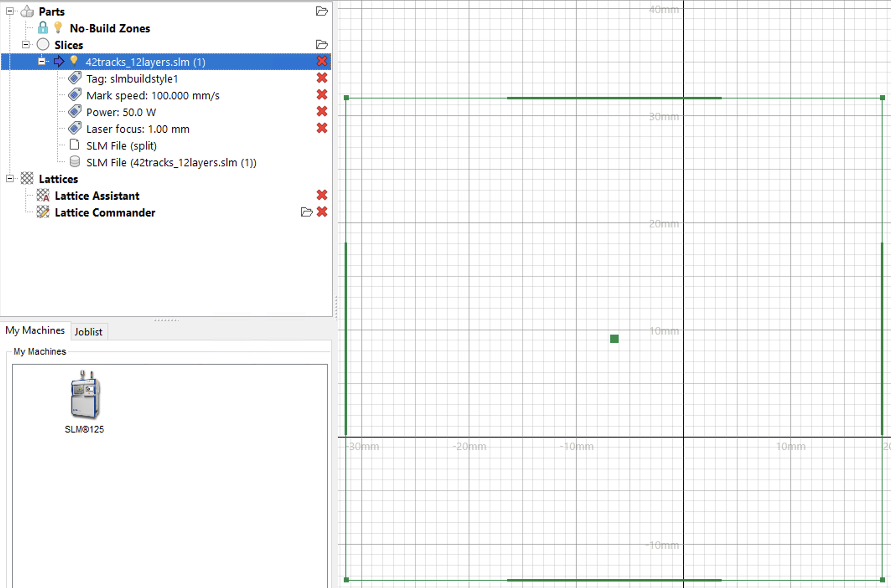Click the lock icon beside No-Build Zones

tap(43, 28)
